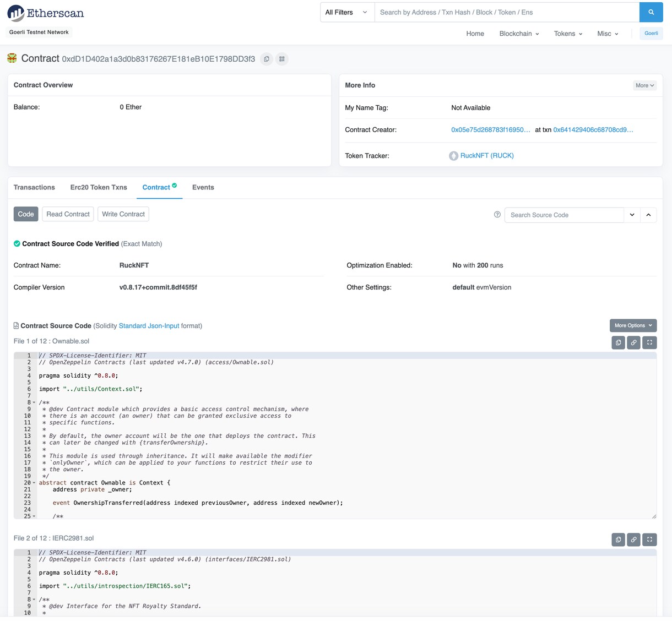This screenshot has height=621, width=672.
Task: Get the permalink for Ownable.sol
Action: (x=634, y=342)
